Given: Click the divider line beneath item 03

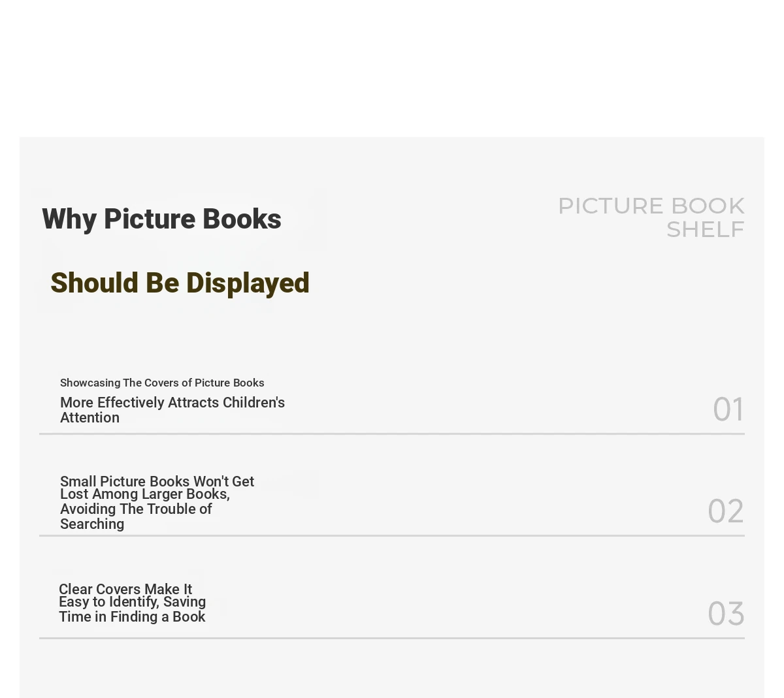Looking at the screenshot, I should (x=392, y=638).
